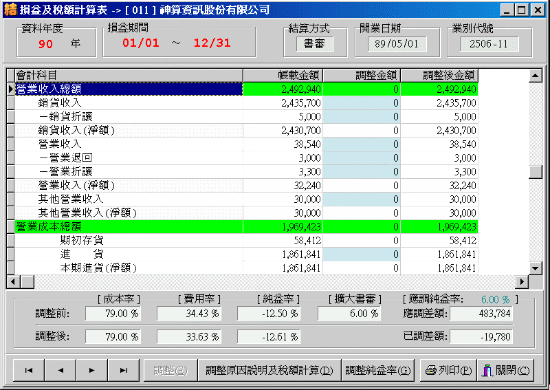550x390 pixels.
Task: Select the 銷貨收入(淨額) row label
Action: (76, 130)
